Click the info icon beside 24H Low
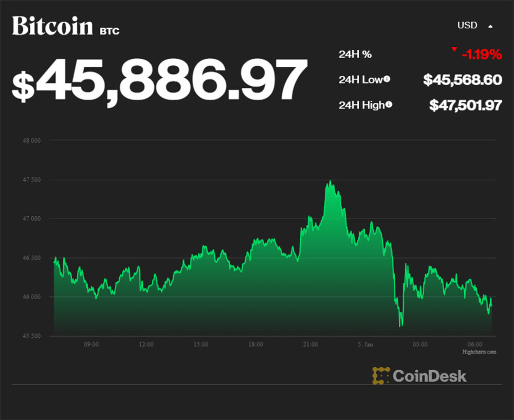 pos(387,79)
